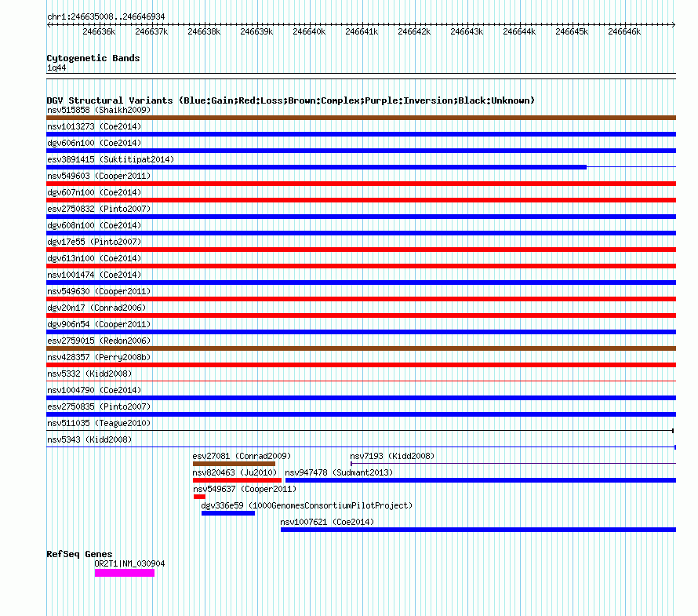Click nsv511035 (Teague2010) label

point(99,423)
